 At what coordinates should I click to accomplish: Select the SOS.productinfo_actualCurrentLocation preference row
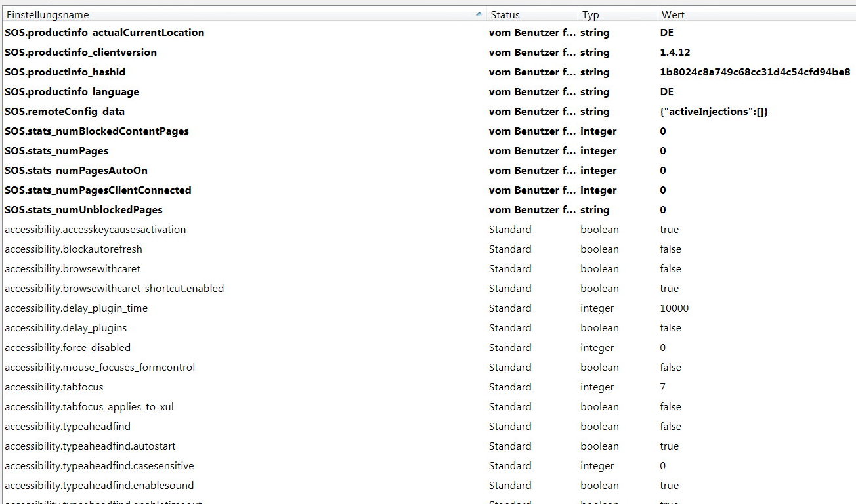click(x=104, y=33)
